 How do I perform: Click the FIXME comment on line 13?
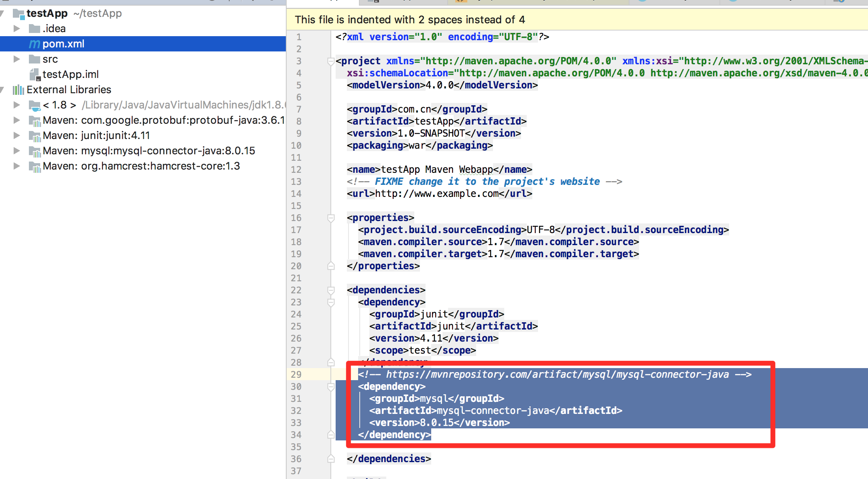485,182
